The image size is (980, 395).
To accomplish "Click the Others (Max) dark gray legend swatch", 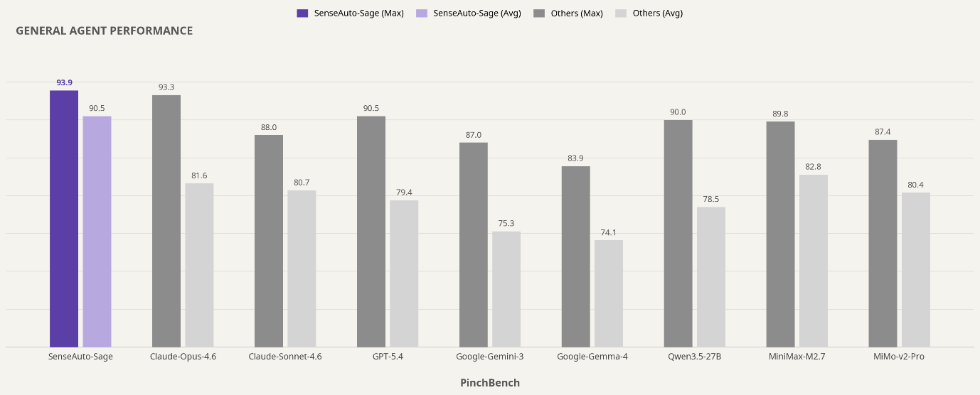I will (539, 13).
